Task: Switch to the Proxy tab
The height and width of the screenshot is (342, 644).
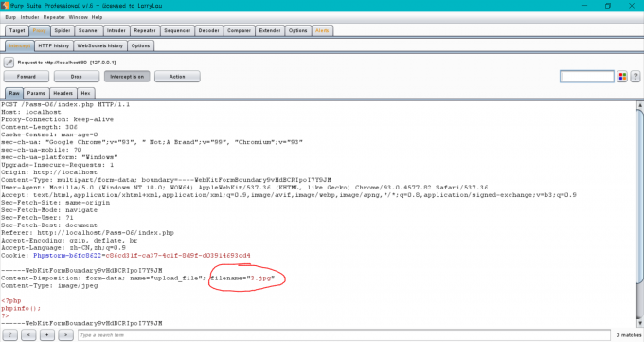Action: (40, 31)
